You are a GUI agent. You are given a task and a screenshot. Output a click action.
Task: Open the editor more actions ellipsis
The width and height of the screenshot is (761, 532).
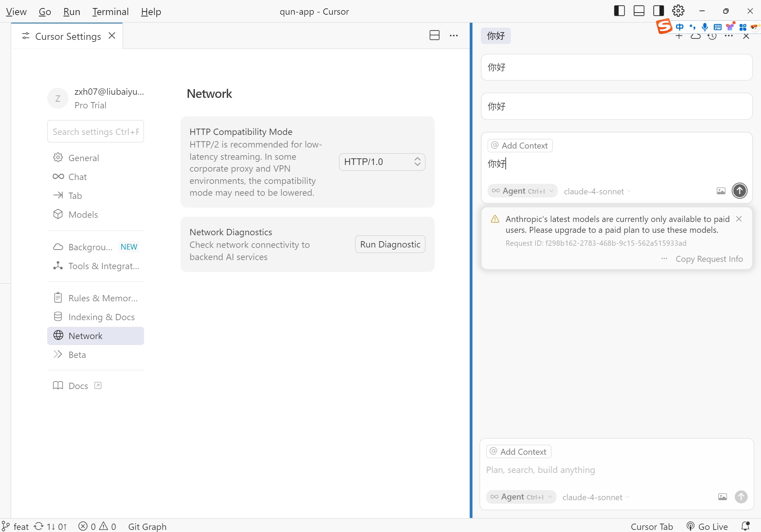coord(454,35)
